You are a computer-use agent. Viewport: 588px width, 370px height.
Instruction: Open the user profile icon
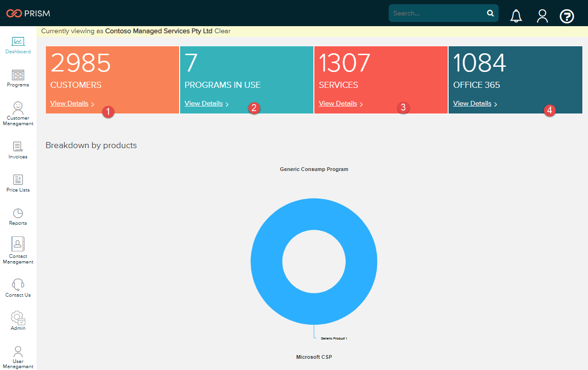pyautogui.click(x=542, y=16)
